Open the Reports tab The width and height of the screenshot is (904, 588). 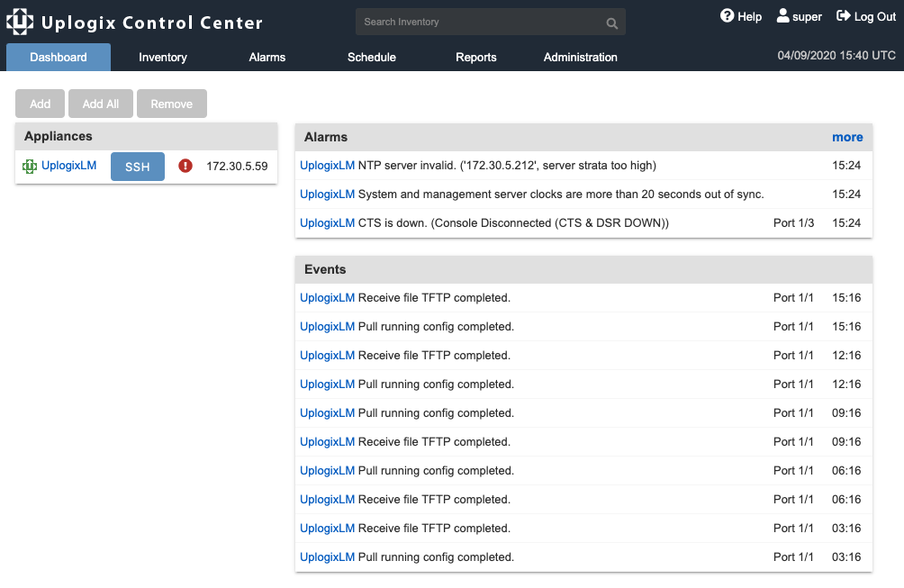[x=476, y=57]
